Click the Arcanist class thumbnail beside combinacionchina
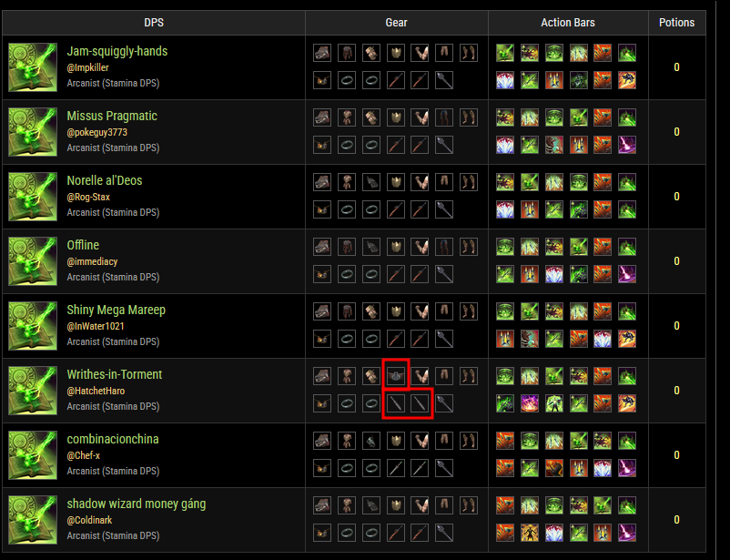 click(33, 455)
